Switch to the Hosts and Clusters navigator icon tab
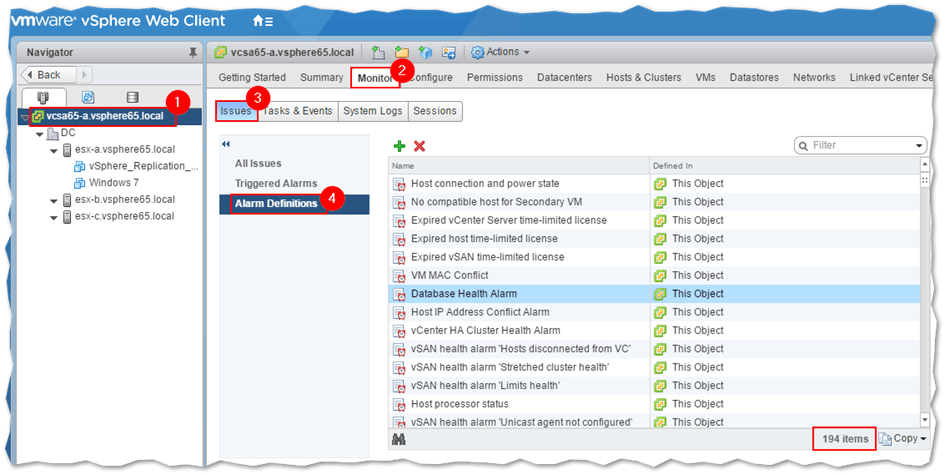The width and height of the screenshot is (945, 475). (43, 97)
